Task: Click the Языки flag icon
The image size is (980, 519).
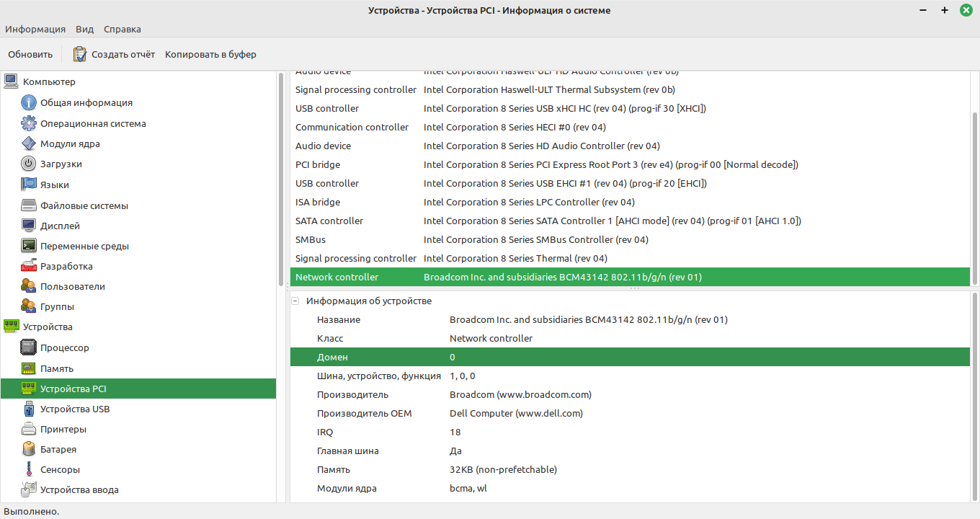Action: pyautogui.click(x=29, y=185)
